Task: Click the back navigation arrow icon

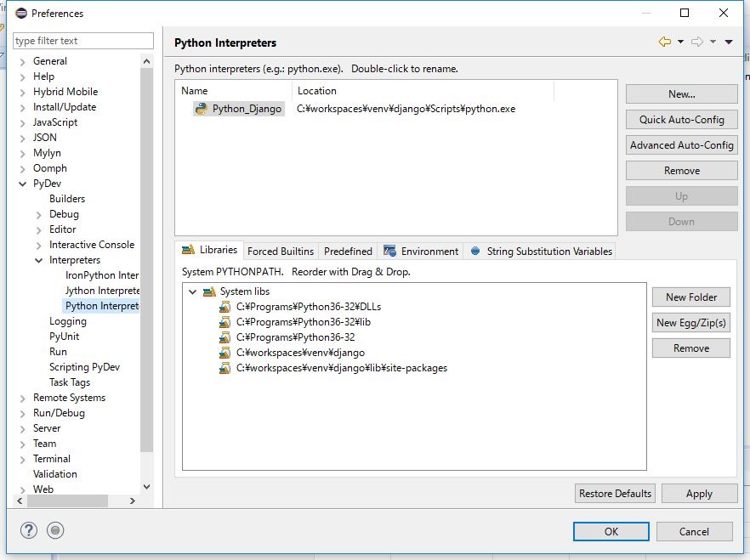Action: pos(664,42)
